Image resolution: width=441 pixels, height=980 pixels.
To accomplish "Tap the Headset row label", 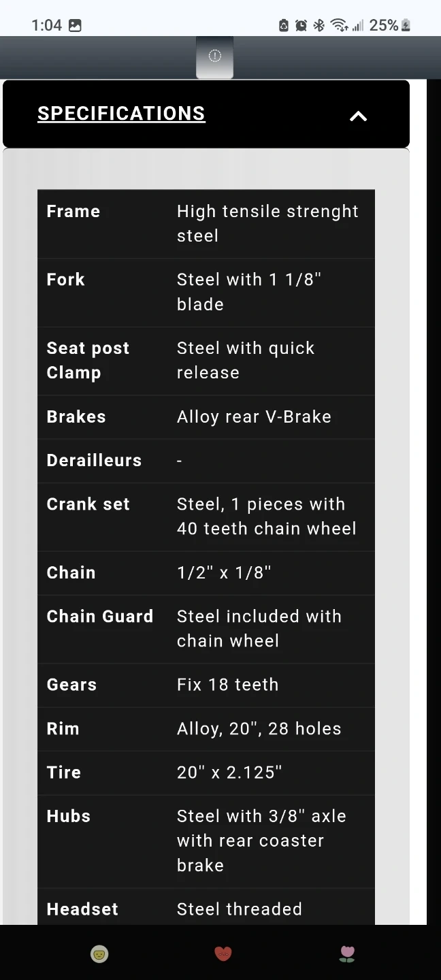I will [82, 909].
